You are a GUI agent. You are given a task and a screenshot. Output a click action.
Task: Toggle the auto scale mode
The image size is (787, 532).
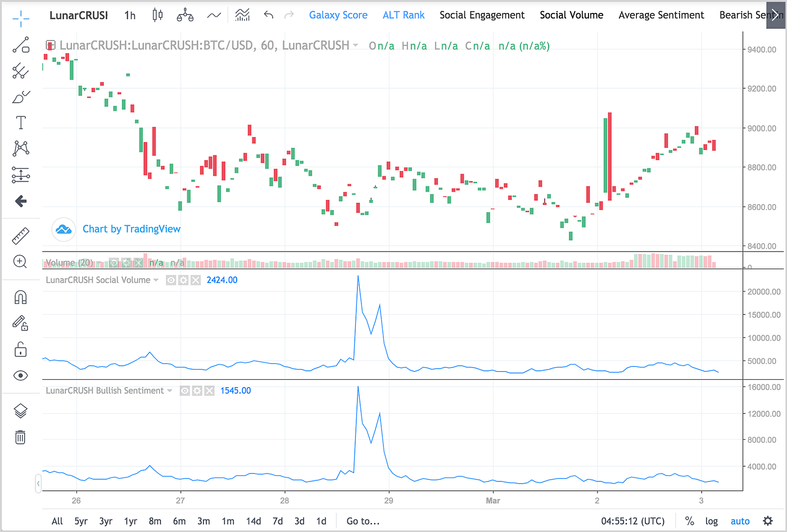coord(740,521)
